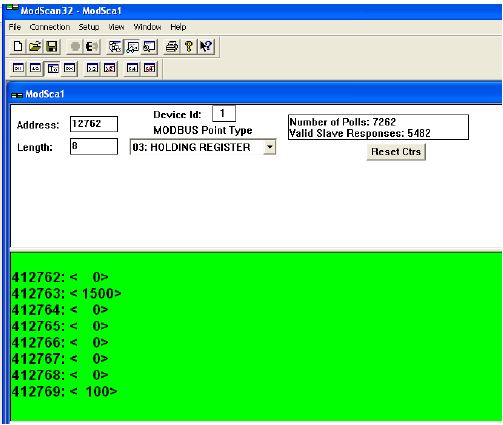Image resolution: width=503 pixels, height=425 pixels.
Task: Open the data definition toolbar icon
Action: pos(115,47)
